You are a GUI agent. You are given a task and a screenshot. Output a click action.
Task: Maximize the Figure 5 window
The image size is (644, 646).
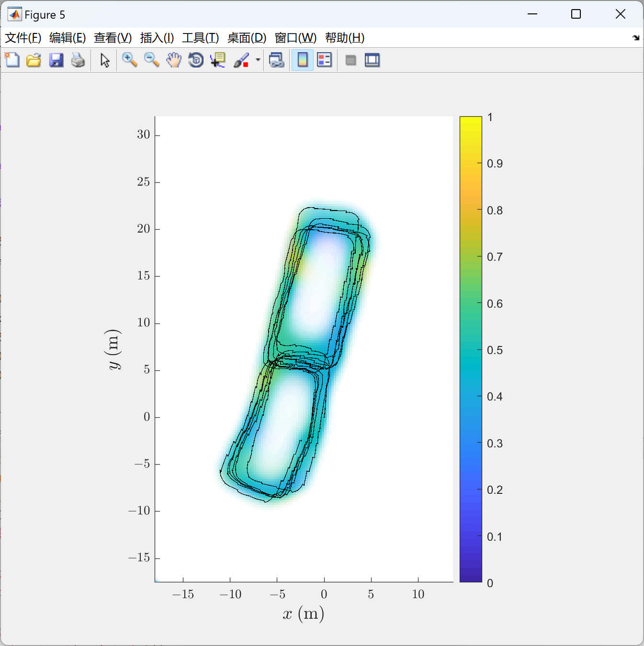coord(576,14)
